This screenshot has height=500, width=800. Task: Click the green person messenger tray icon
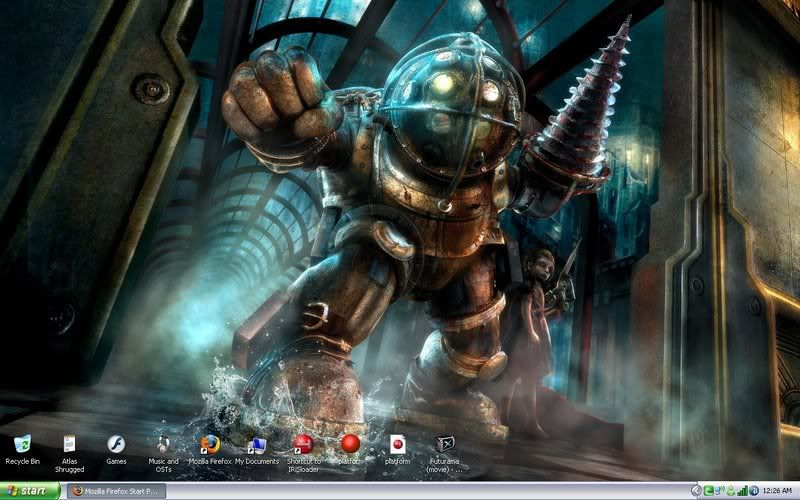pyautogui.click(x=731, y=491)
